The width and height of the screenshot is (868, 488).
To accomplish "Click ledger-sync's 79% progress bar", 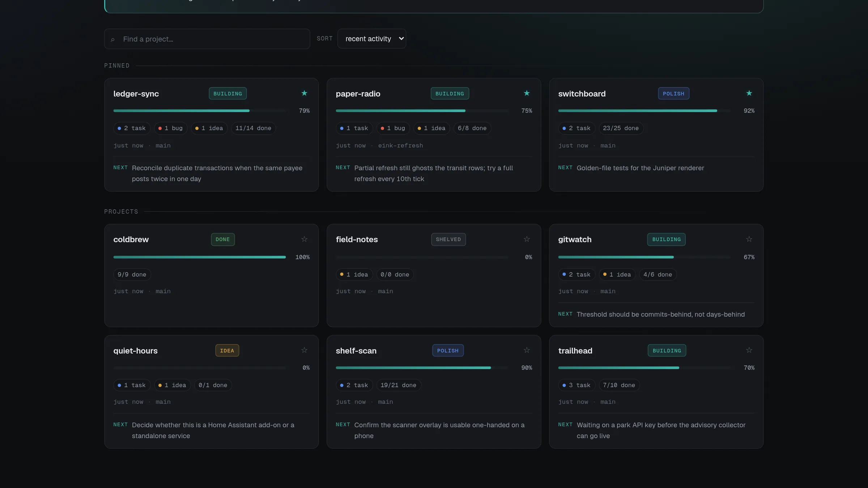I will (200, 111).
